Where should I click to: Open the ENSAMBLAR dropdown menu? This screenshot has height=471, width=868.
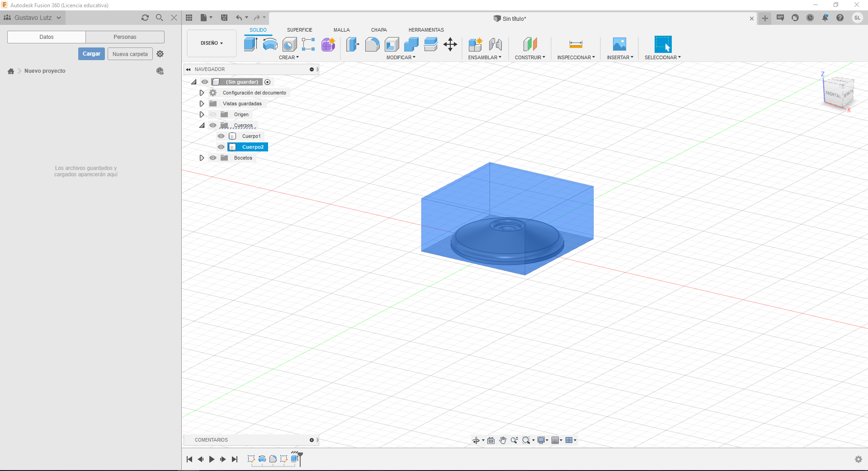[x=485, y=57]
